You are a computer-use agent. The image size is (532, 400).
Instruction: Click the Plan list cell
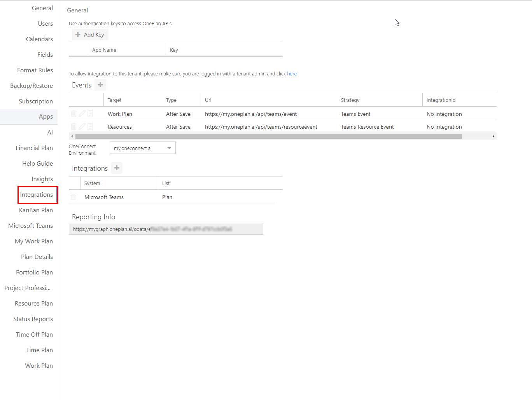pyautogui.click(x=167, y=197)
